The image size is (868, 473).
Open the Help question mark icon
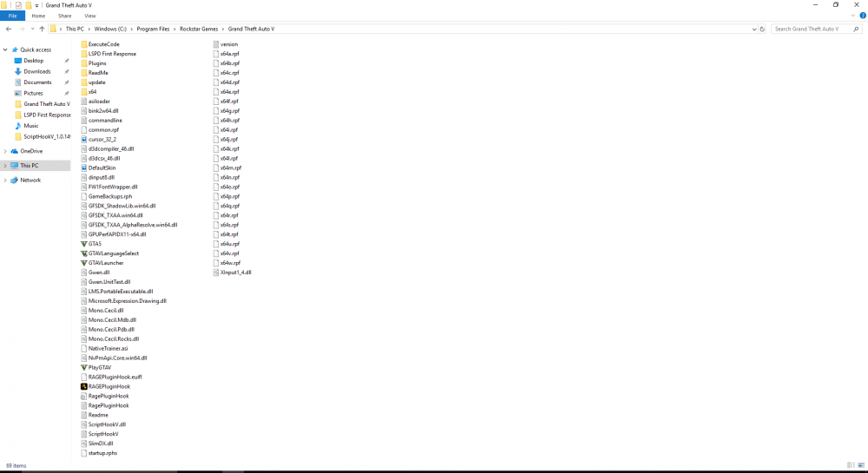tap(863, 16)
